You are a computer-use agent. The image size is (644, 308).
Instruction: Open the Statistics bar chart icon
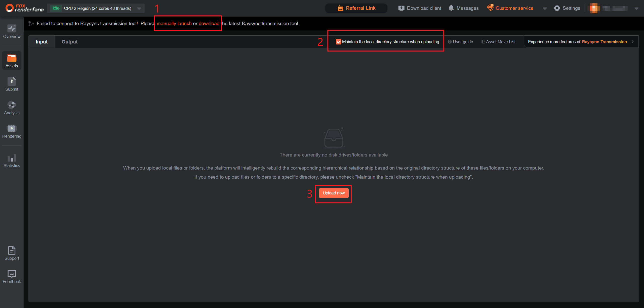(x=12, y=158)
